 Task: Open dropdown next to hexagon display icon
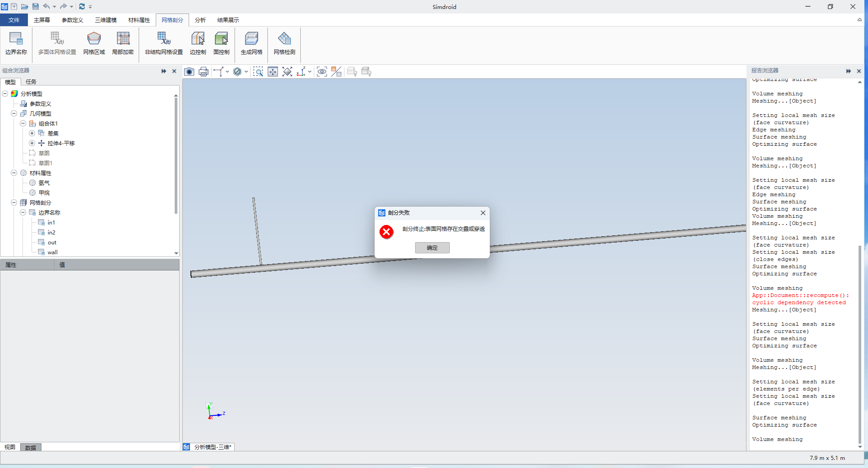tap(246, 72)
